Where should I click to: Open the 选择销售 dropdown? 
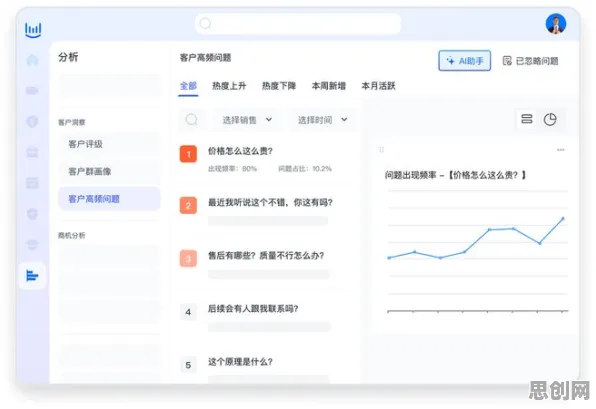[247, 120]
